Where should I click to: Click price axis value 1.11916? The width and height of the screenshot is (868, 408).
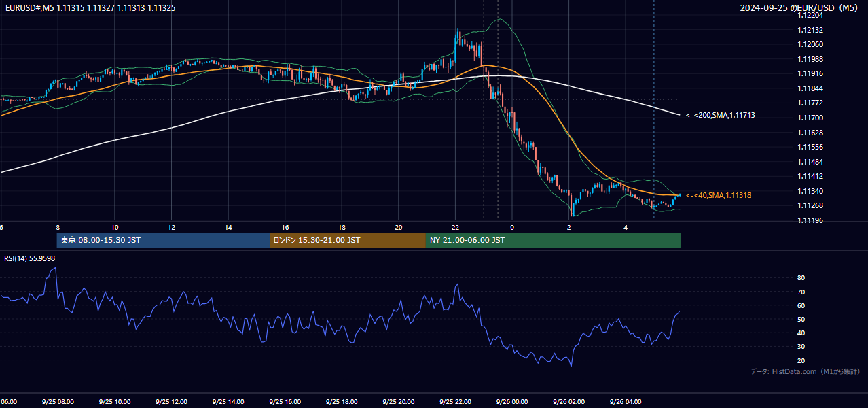coord(810,73)
